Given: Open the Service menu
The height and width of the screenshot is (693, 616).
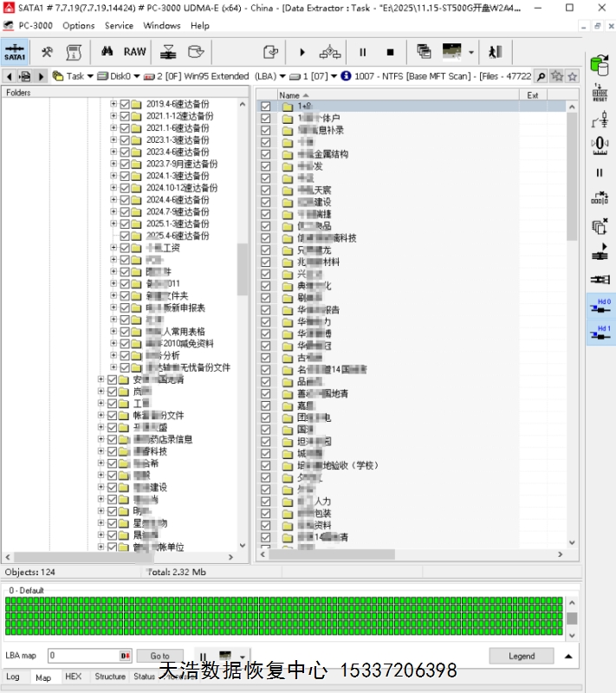Looking at the screenshot, I should tap(119, 25).
